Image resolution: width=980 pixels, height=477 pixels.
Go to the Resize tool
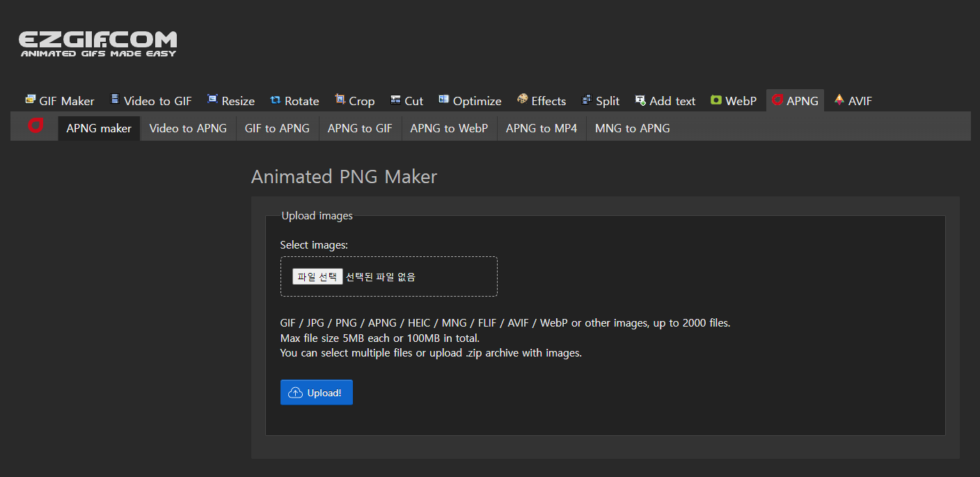(x=231, y=101)
